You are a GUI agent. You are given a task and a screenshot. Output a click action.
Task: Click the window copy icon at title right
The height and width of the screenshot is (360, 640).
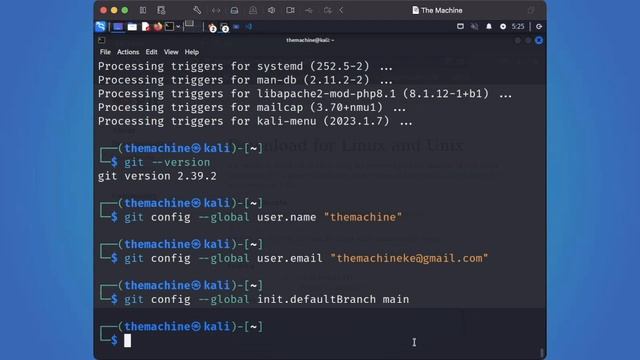[x=531, y=10]
